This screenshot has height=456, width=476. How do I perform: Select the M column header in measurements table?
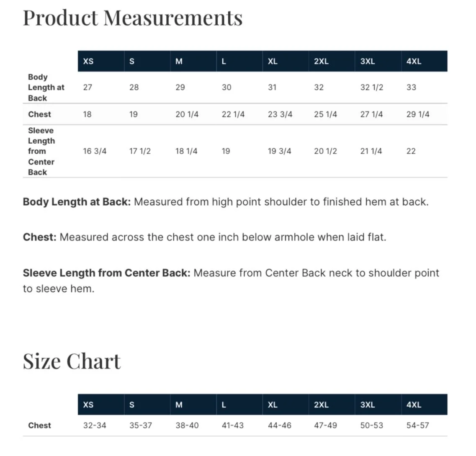pyautogui.click(x=193, y=61)
